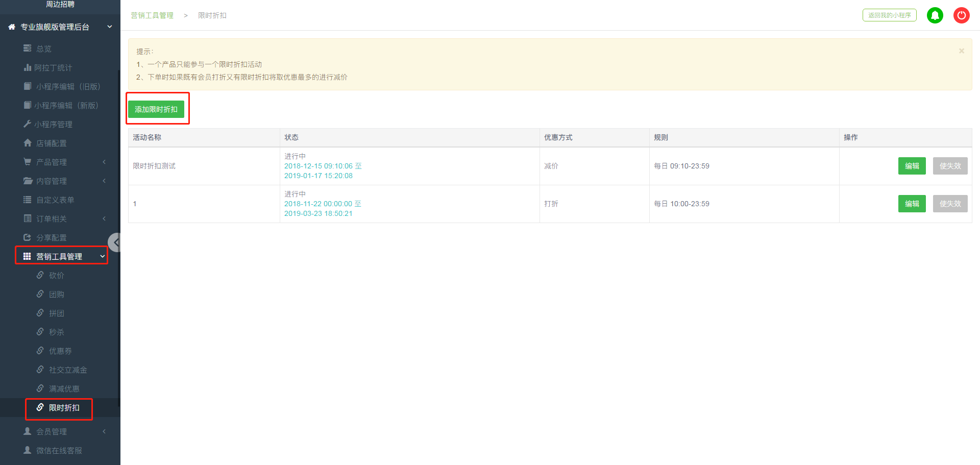Expand the 内容管理 submenu arrow
The height and width of the screenshot is (465, 980).
[x=104, y=181]
